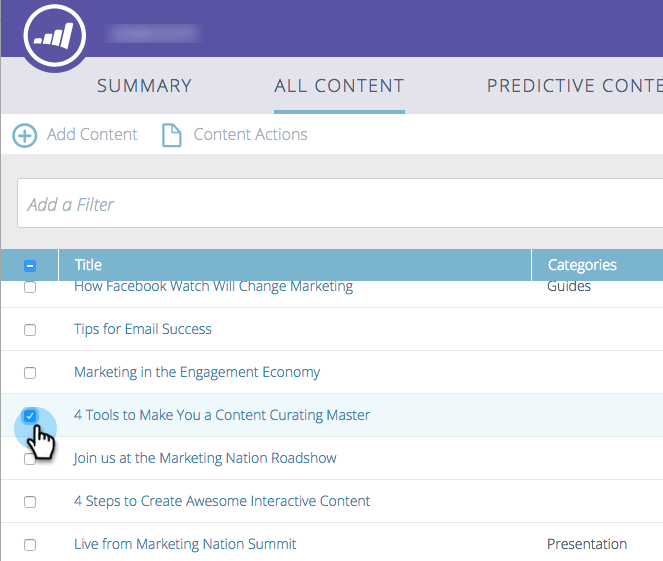Click the Add a Filter input field
This screenshot has width=663, height=561.
[340, 203]
